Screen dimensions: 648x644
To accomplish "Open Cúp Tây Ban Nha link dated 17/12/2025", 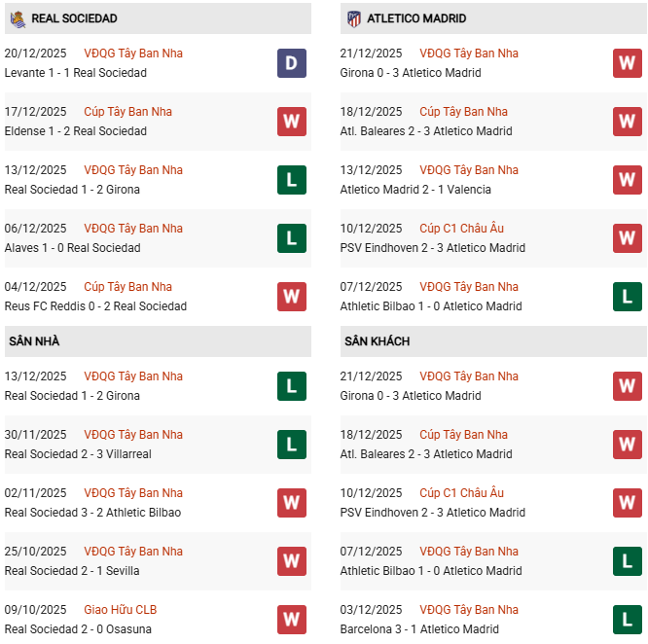I will click(127, 112).
